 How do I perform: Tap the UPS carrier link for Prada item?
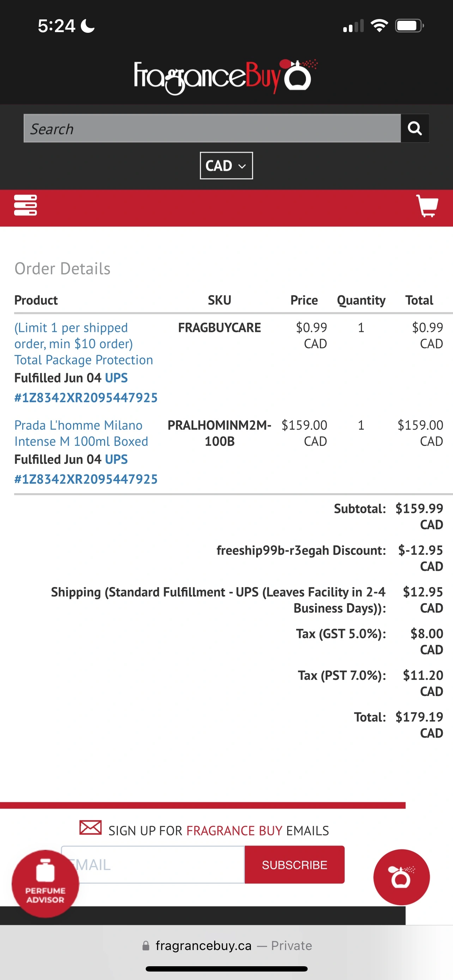[x=116, y=460]
